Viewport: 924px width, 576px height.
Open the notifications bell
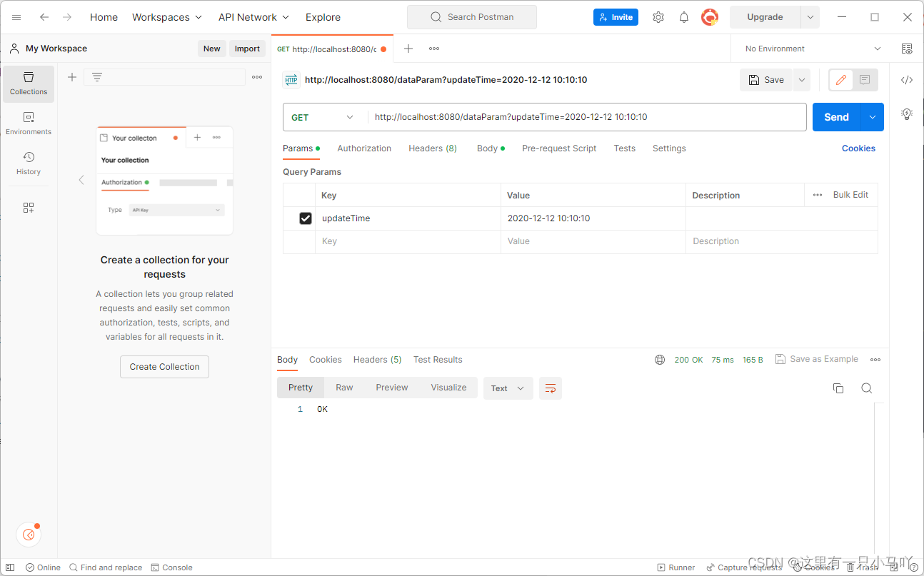[x=684, y=17]
